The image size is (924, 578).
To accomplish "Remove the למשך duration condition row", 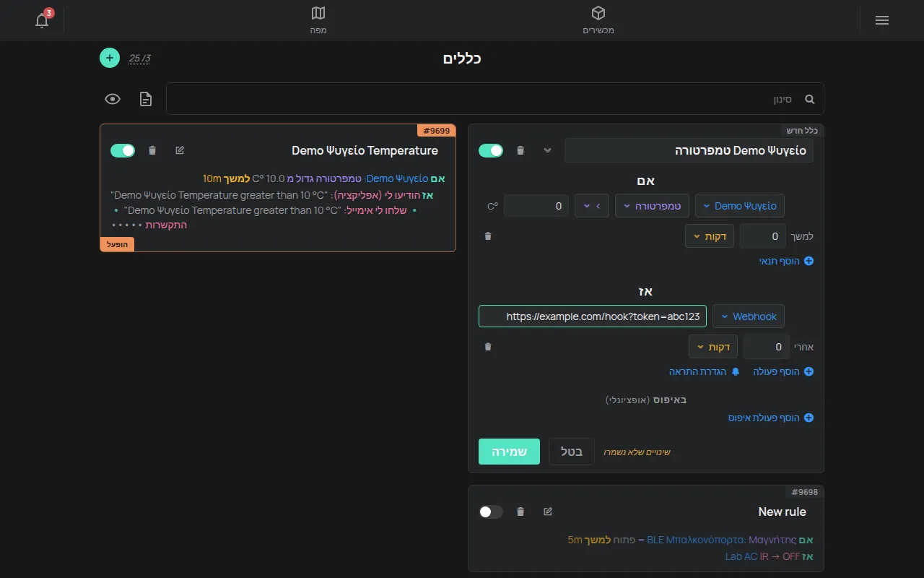I will click(488, 236).
